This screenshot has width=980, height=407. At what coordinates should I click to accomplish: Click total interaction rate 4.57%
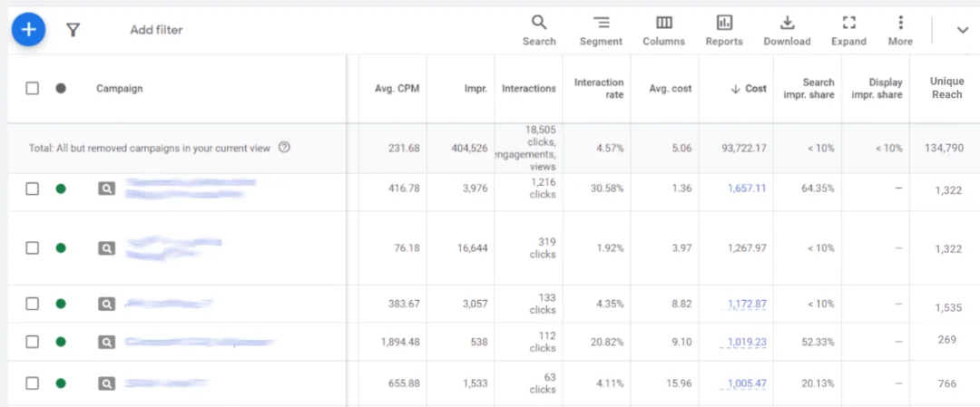[610, 149]
